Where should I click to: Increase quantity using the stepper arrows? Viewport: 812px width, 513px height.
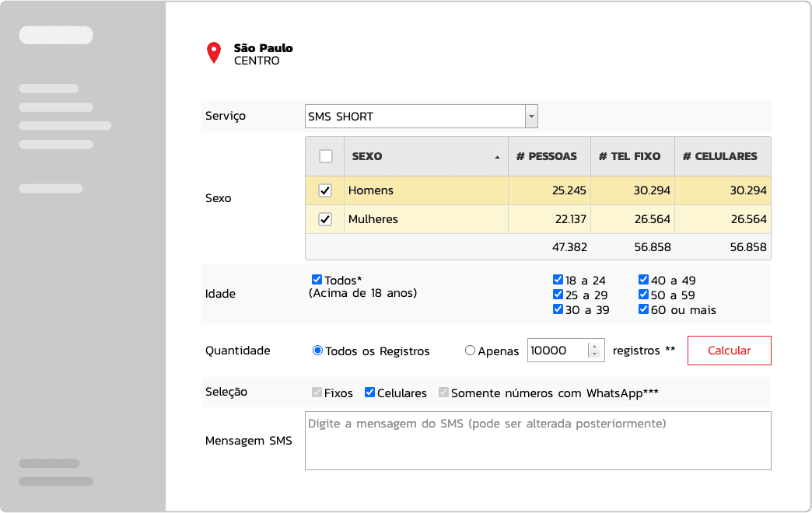pos(595,347)
